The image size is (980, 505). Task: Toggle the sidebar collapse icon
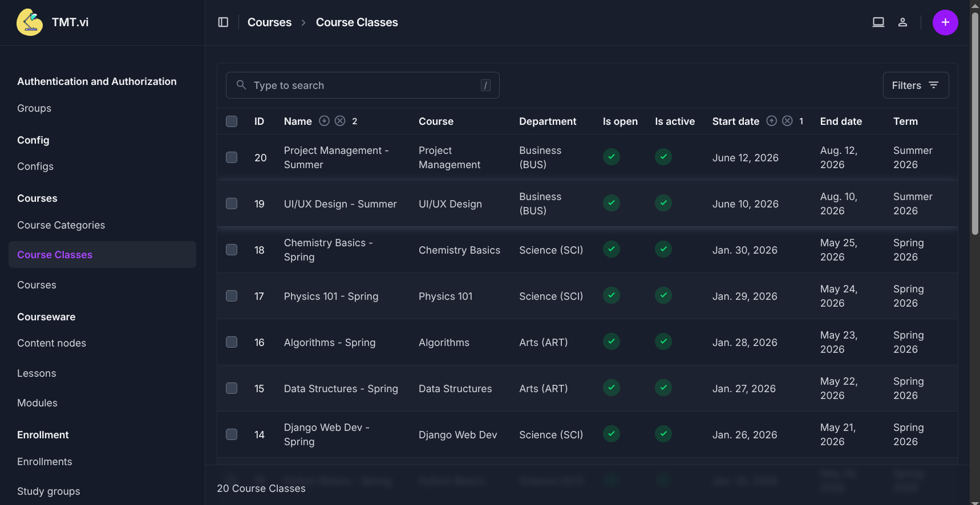pos(223,22)
